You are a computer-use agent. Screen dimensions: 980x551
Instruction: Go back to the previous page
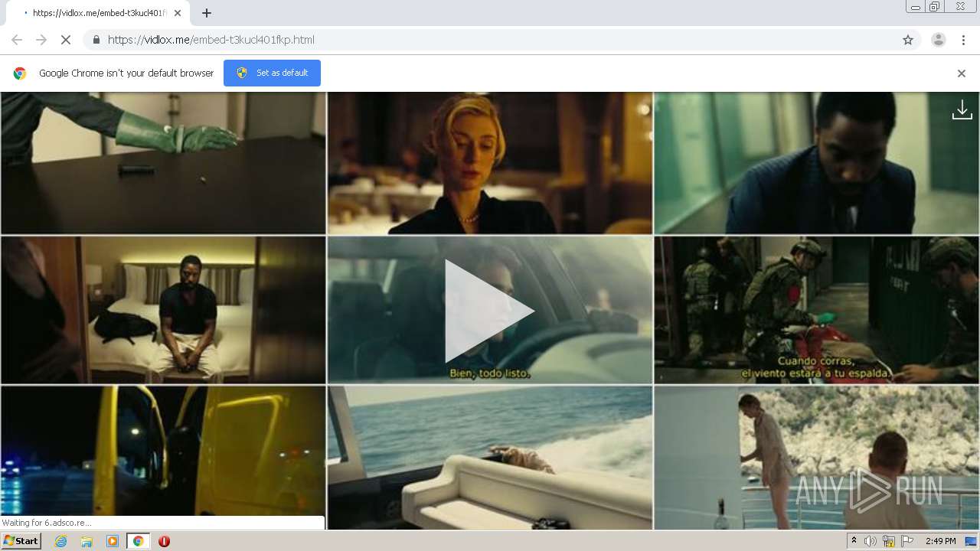(17, 40)
